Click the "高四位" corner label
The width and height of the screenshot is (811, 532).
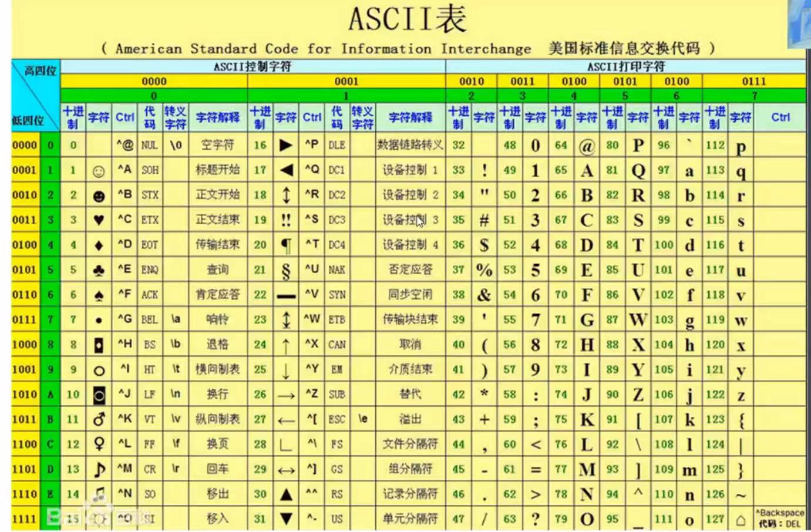[41, 71]
